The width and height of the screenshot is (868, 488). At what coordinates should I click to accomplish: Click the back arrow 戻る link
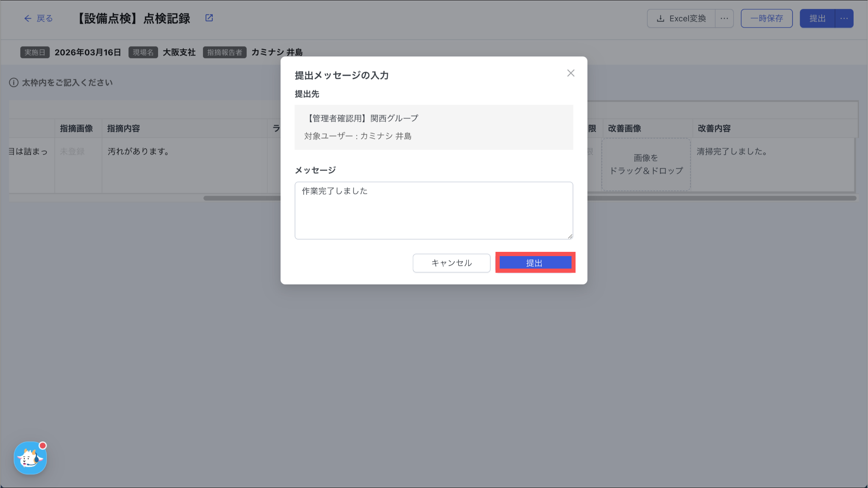tap(39, 18)
